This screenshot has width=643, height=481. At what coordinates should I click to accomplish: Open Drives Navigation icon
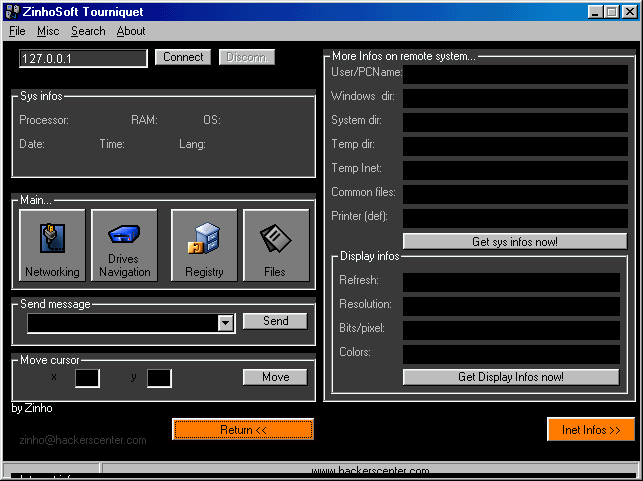pyautogui.click(x=124, y=245)
